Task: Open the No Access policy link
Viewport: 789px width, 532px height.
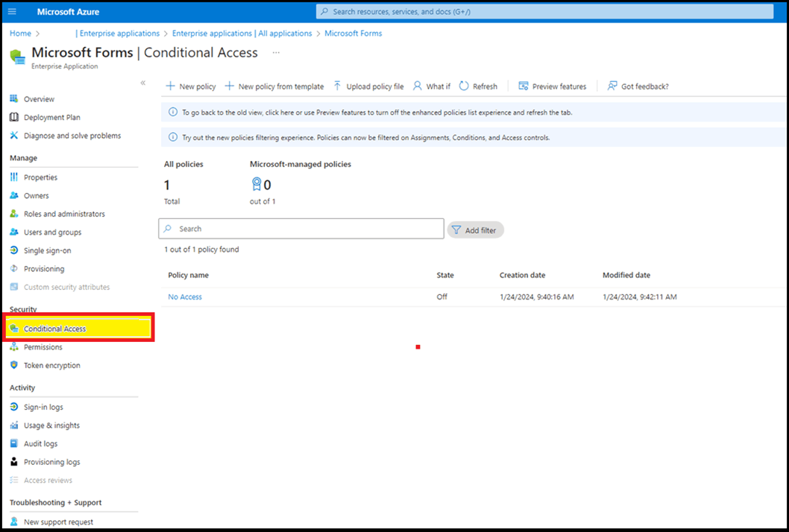Action: pyautogui.click(x=185, y=297)
